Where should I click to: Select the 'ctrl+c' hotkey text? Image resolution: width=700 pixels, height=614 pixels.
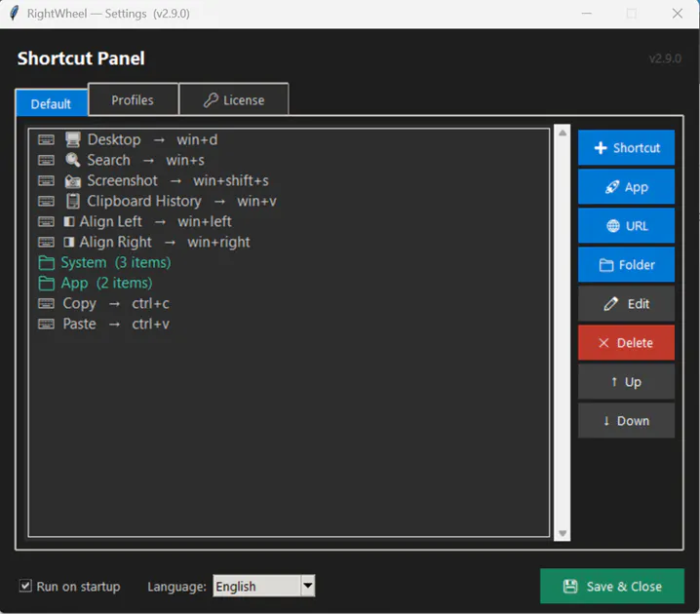[150, 304]
